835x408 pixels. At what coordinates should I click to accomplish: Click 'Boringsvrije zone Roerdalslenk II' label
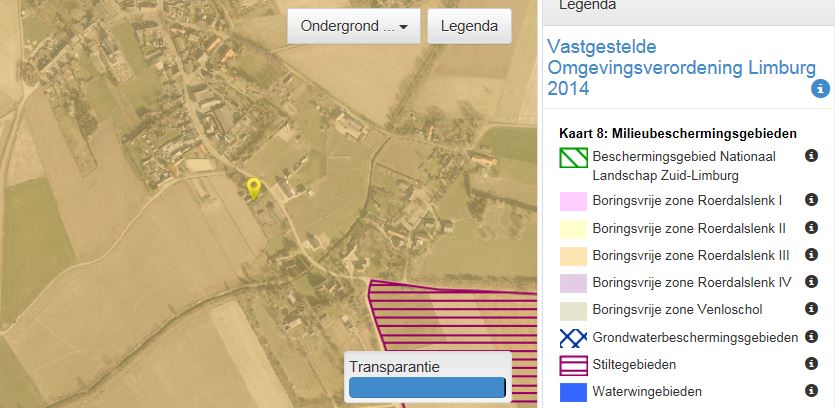(689, 229)
